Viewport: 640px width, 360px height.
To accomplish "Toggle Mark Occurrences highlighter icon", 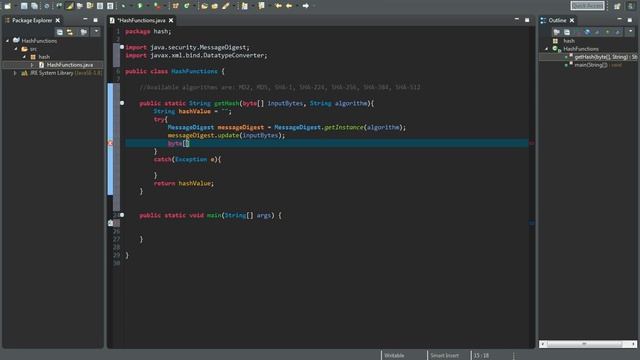I will pyautogui.click(x=69, y=6).
